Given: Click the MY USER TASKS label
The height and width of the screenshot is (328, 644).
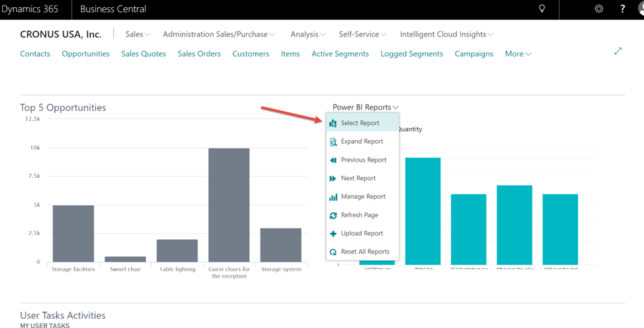Looking at the screenshot, I should (x=45, y=326).
